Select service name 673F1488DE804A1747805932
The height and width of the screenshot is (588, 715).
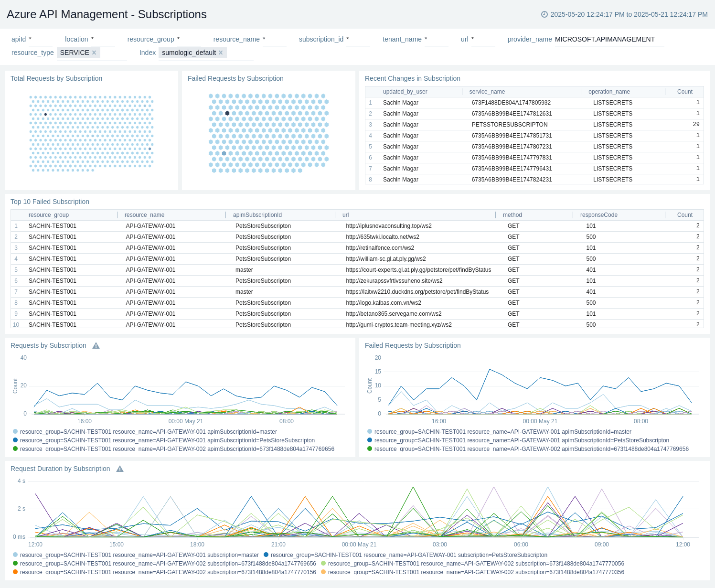pos(511,103)
